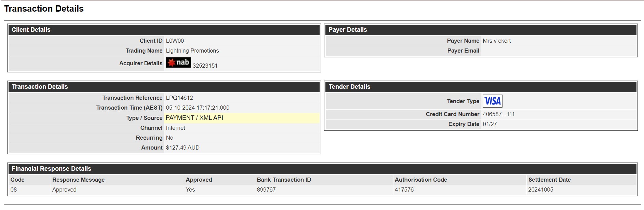Click the Tender Details section header

pos(481,87)
